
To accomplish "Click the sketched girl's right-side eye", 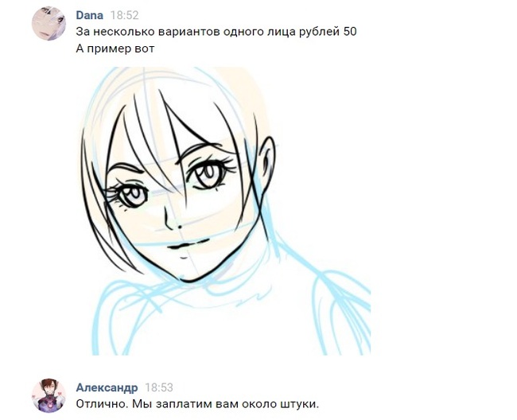I will [x=209, y=173].
